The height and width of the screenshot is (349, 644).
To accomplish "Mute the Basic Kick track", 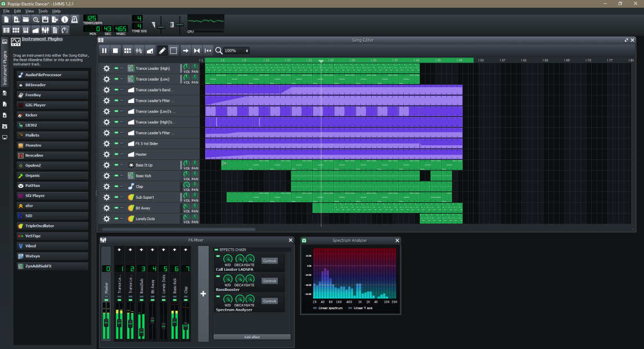I will click(x=116, y=176).
